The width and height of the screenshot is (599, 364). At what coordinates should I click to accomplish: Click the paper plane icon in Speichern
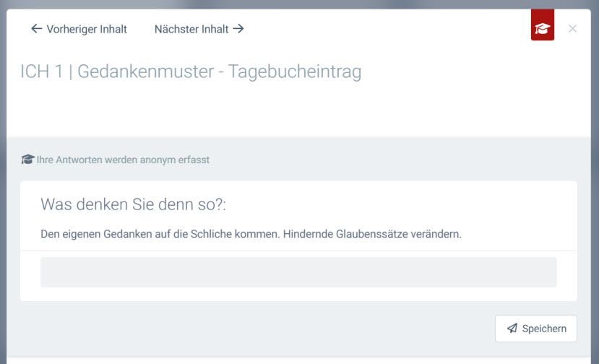tap(512, 329)
